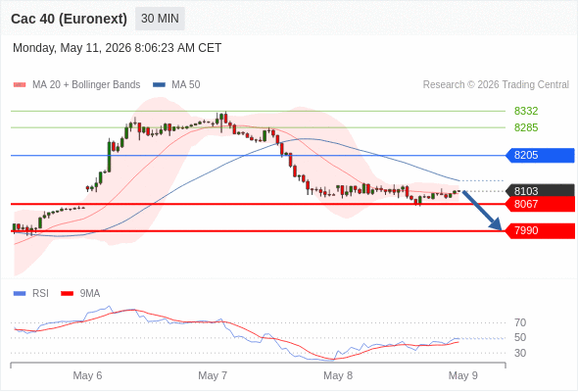The height and width of the screenshot is (392, 578).
Task: Click the 8285 green resistance label
Action: coord(526,127)
